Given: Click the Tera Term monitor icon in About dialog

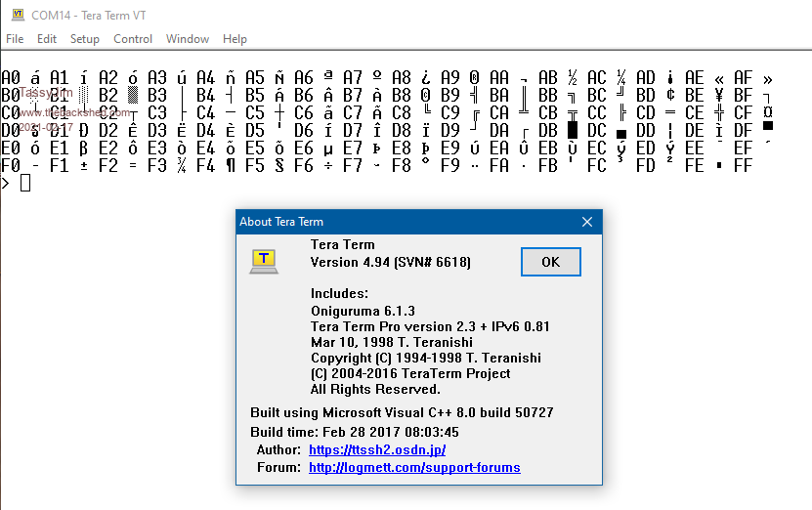Looking at the screenshot, I should point(264,260).
